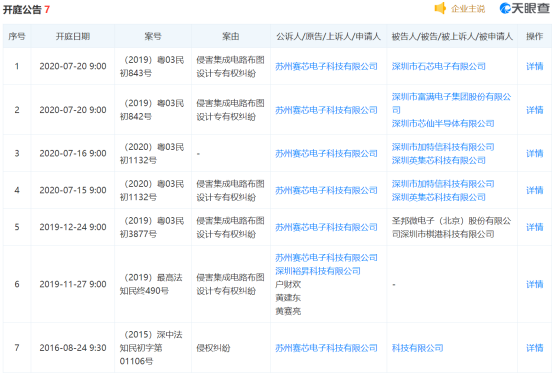Select case number (2019)粤03民初3877号

pyautogui.click(x=152, y=227)
